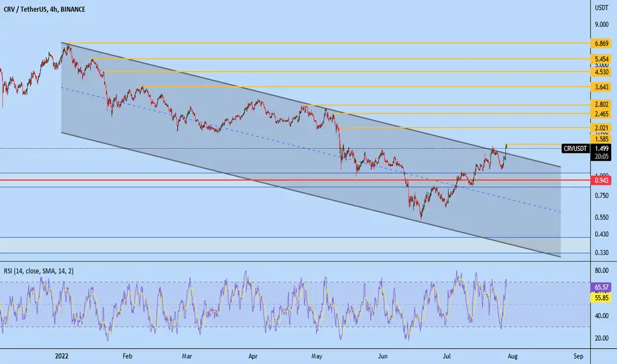
Task: Select the 3.643 price level label
Action: click(x=602, y=87)
